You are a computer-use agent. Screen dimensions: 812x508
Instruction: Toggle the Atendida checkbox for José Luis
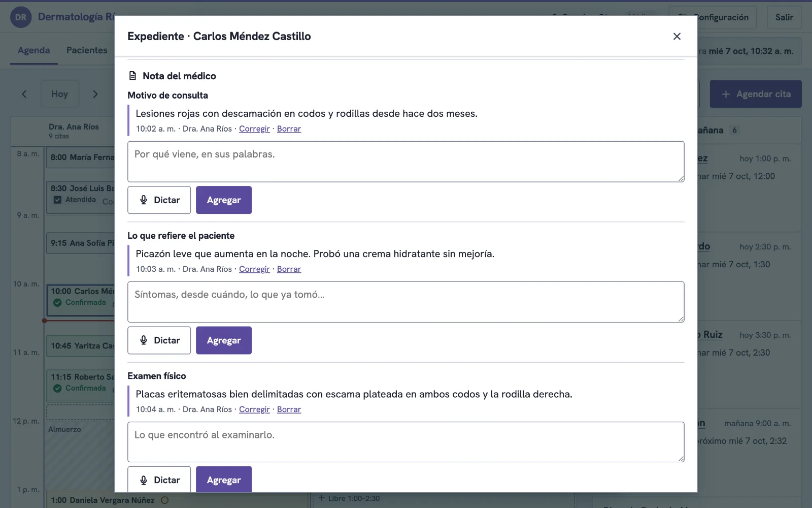pyautogui.click(x=57, y=200)
